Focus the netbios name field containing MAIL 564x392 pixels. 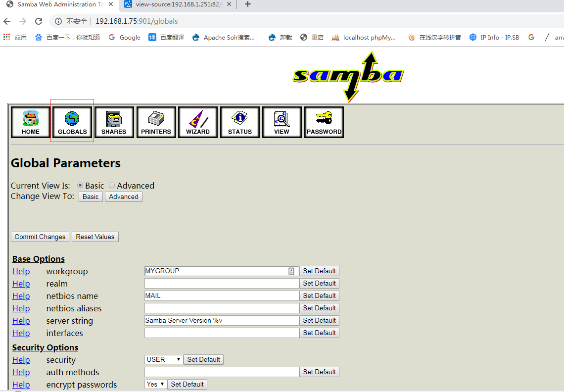[222, 295]
